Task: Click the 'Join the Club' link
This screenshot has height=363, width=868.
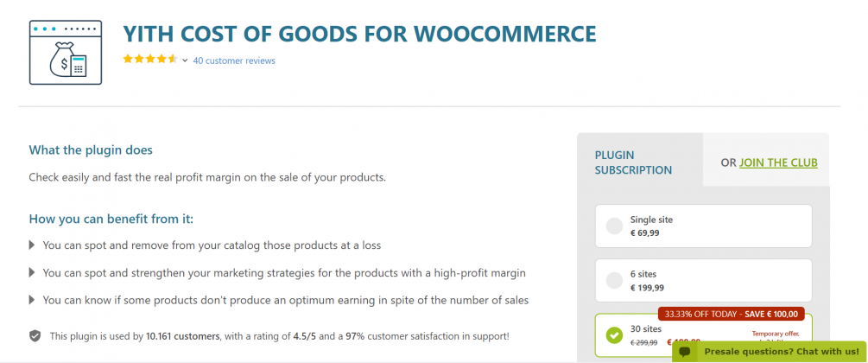Action: 778,162
